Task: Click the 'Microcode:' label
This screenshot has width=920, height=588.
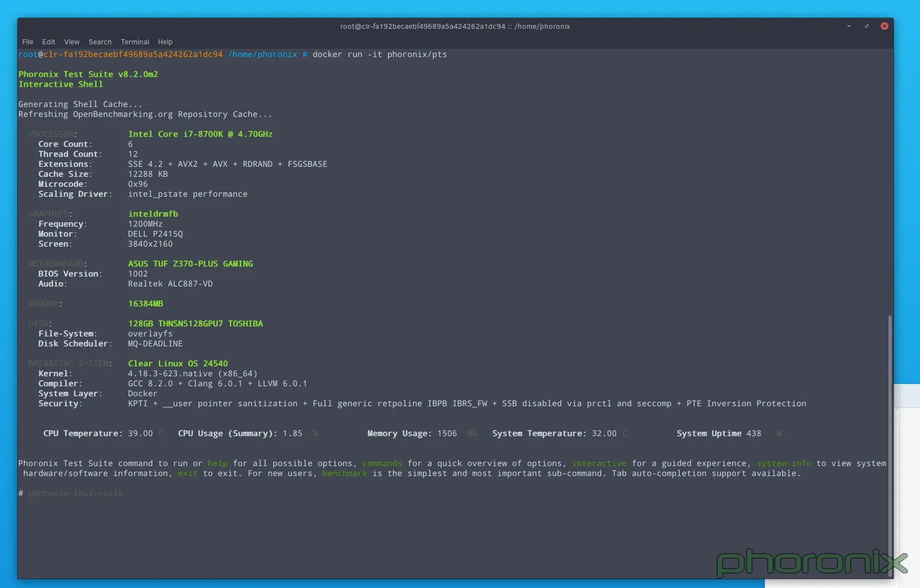Action: [63, 184]
